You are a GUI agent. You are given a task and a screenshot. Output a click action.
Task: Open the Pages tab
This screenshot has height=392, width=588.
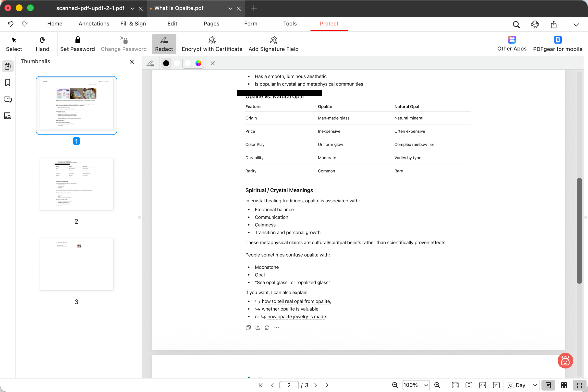tap(211, 24)
